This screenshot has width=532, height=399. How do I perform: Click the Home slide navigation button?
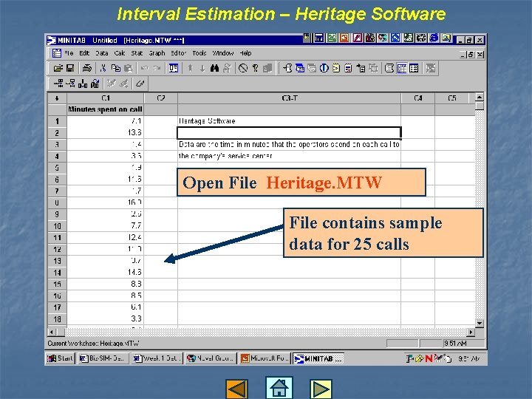[279, 387]
